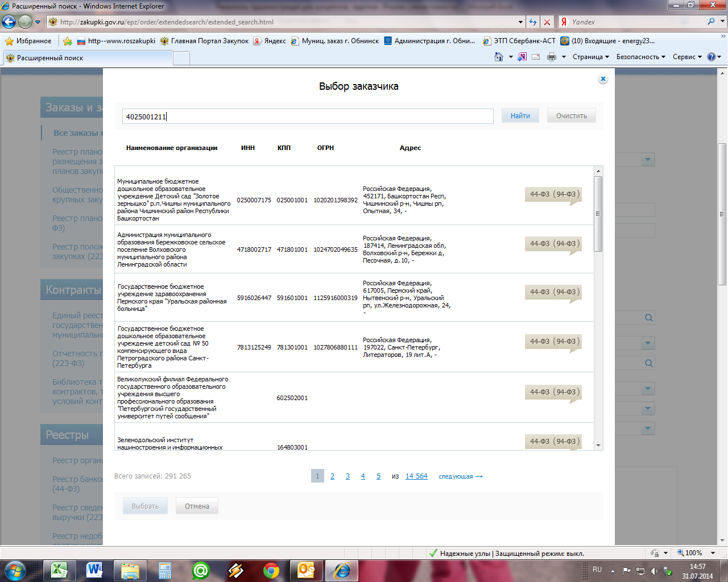The image size is (728, 582).
Task: Open the Сервис menu dropdown
Action: pos(687,57)
